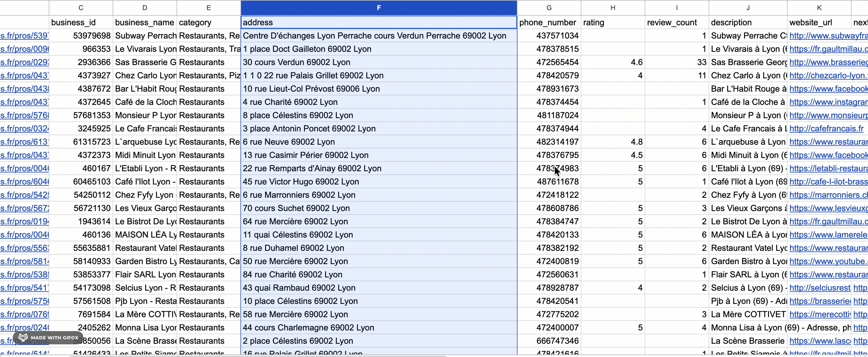Select address '44 cours Charlemagne 69002 Lyon'
The height and width of the screenshot is (357, 868).
379,327
